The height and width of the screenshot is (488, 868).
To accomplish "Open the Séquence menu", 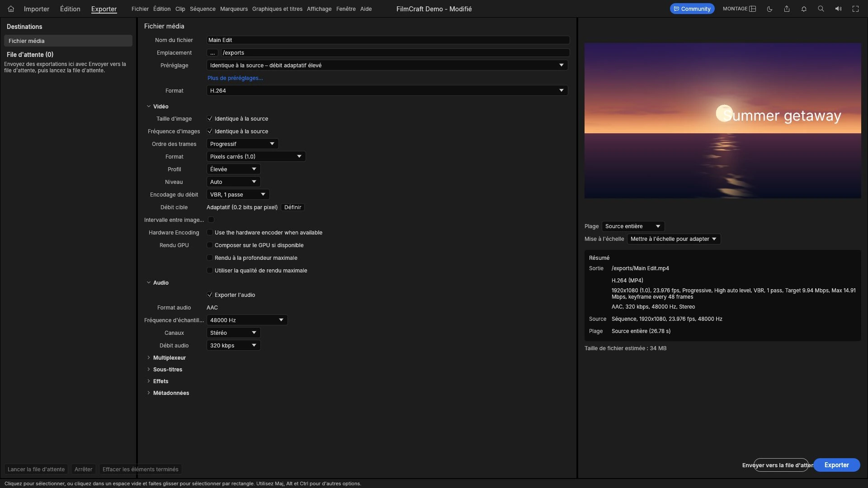I will click(x=203, y=9).
